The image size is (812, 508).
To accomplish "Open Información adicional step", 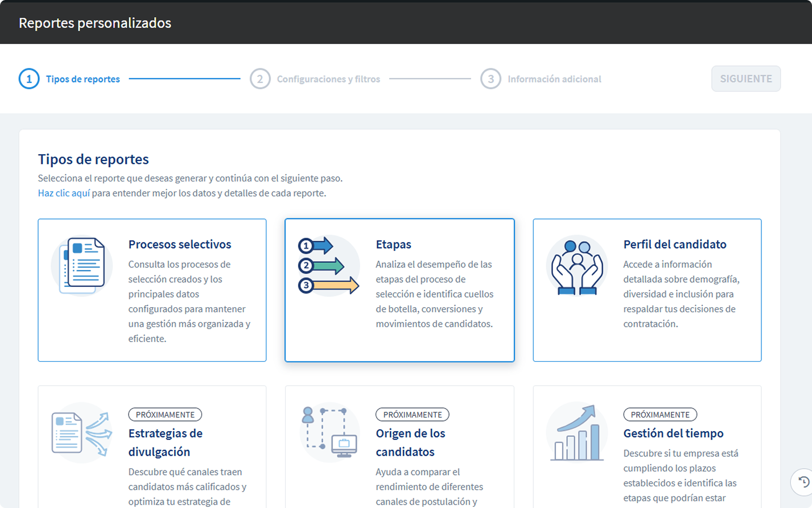I will click(554, 79).
